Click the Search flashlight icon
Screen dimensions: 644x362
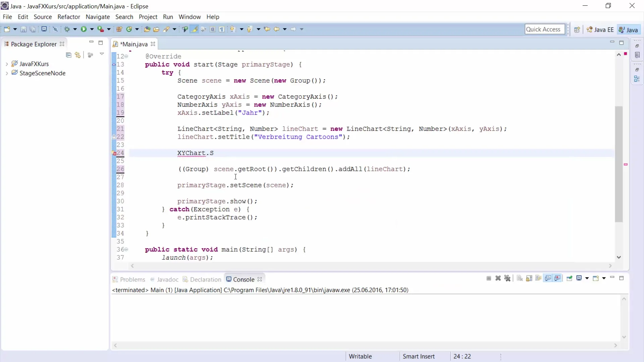[166, 29]
